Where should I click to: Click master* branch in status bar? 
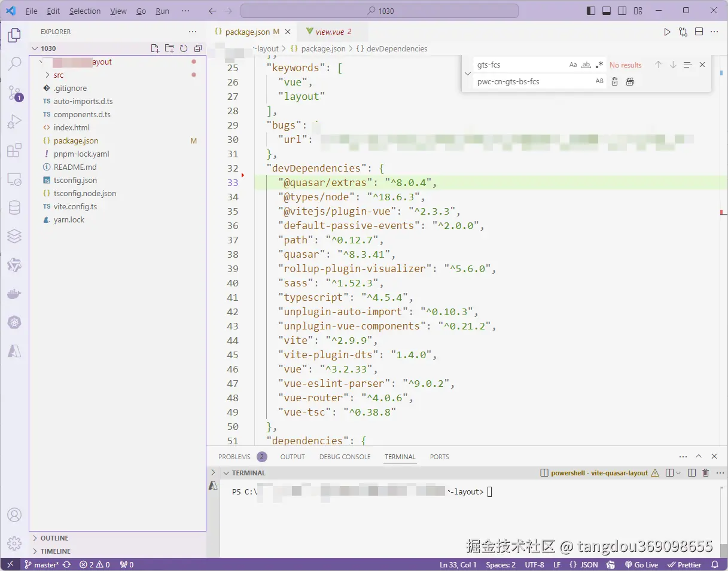pyautogui.click(x=41, y=564)
